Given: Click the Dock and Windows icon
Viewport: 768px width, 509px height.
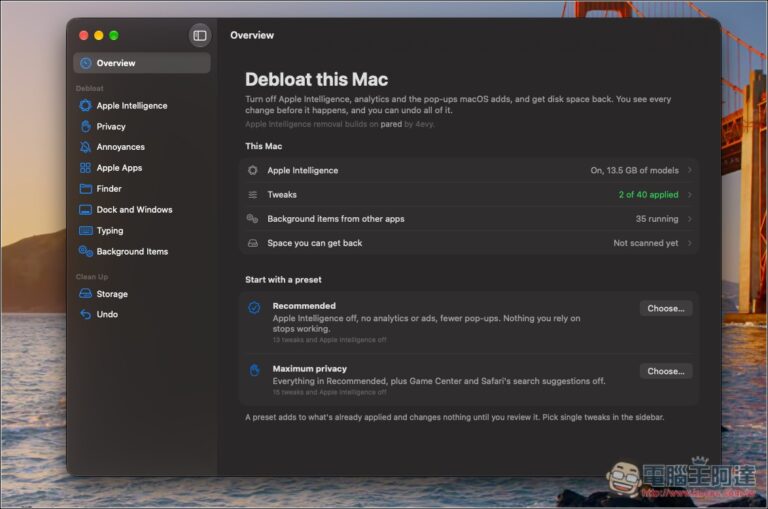Looking at the screenshot, I should click(86, 210).
